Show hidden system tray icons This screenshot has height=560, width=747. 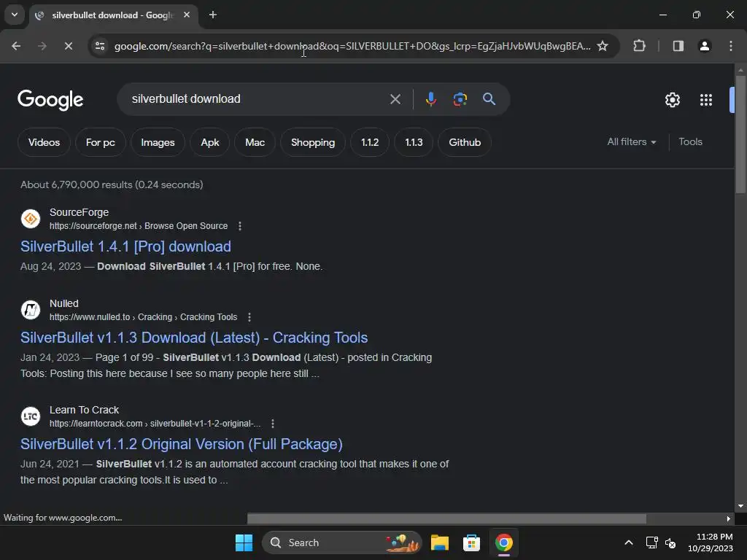(629, 542)
